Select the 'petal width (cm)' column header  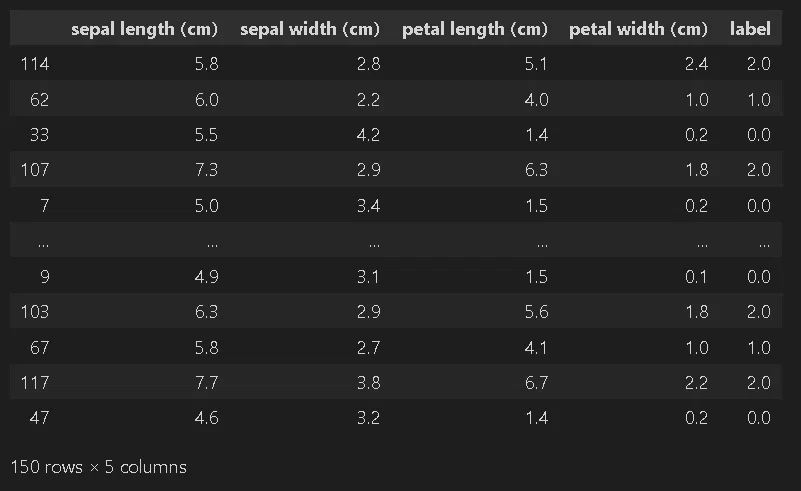click(x=638, y=29)
